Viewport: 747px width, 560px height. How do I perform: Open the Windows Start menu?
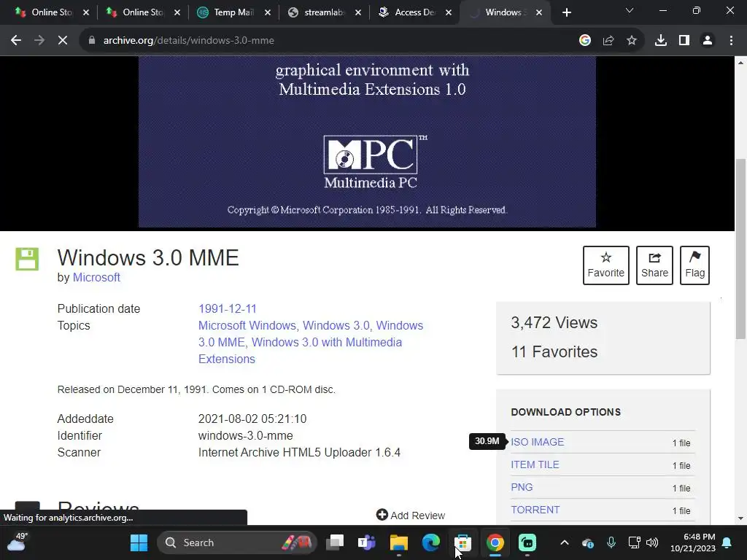click(139, 542)
